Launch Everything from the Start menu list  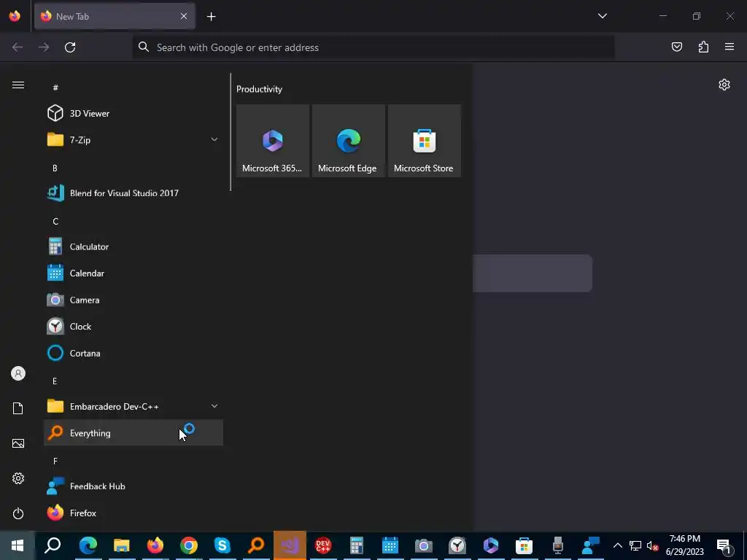pyautogui.click(x=133, y=433)
